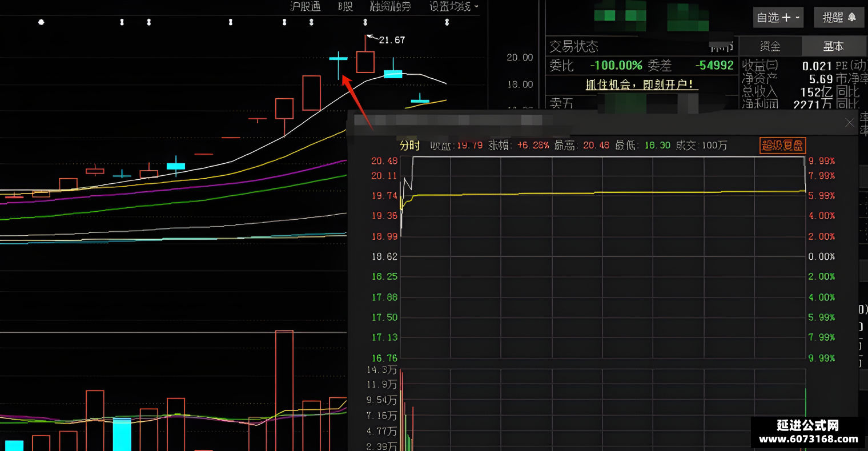The image size is (868, 451).
Task: Open the 设置均线 dropdown above the chart
Action: [x=454, y=7]
